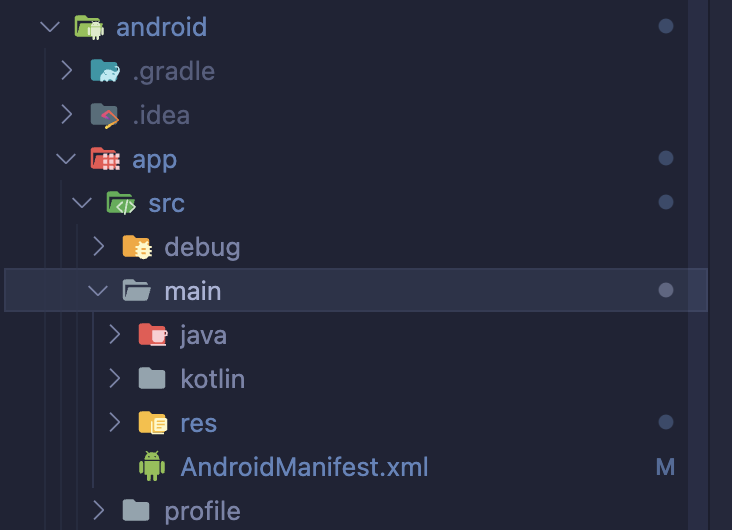732x530 pixels.
Task: Click the .gradle folder icon
Action: pos(105,71)
